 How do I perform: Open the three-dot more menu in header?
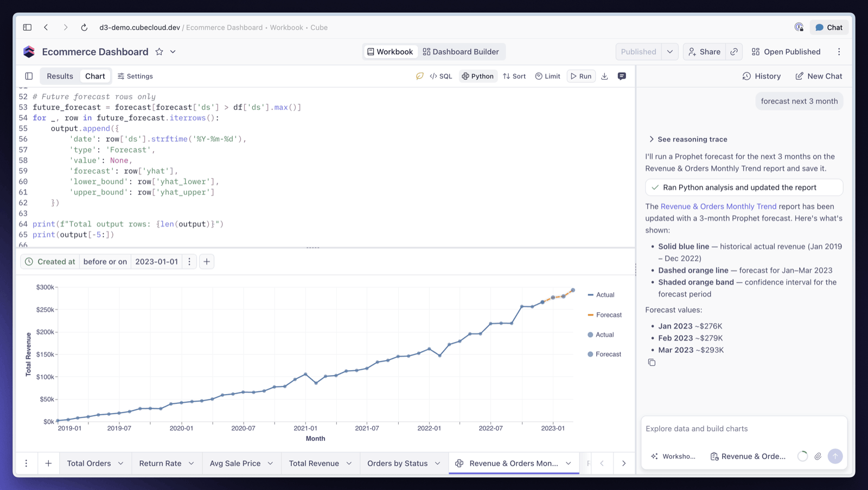click(839, 51)
